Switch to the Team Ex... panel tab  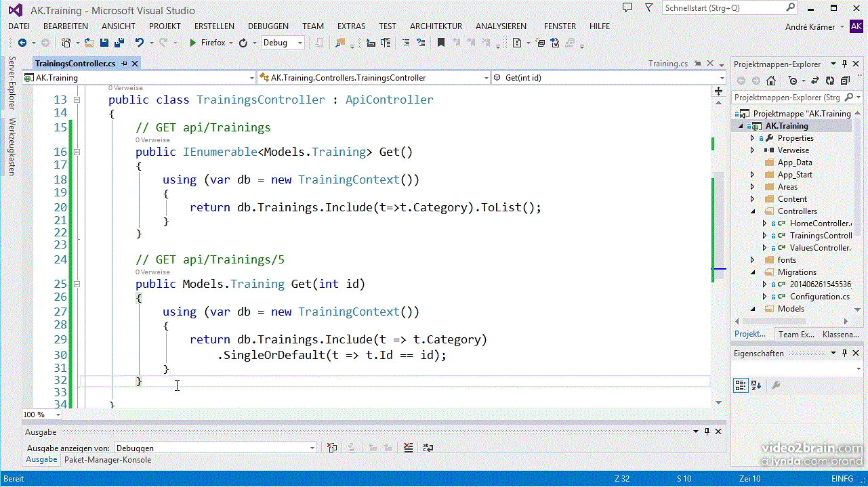coord(796,335)
